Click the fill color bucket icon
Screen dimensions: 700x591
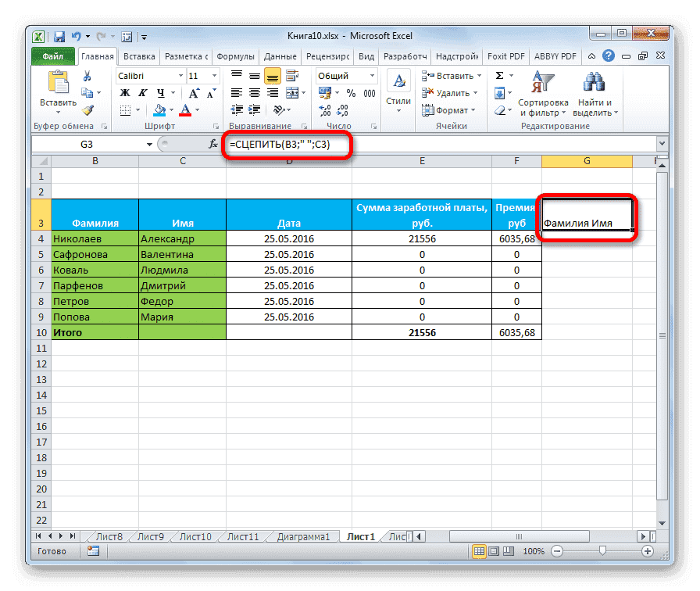pos(159,109)
